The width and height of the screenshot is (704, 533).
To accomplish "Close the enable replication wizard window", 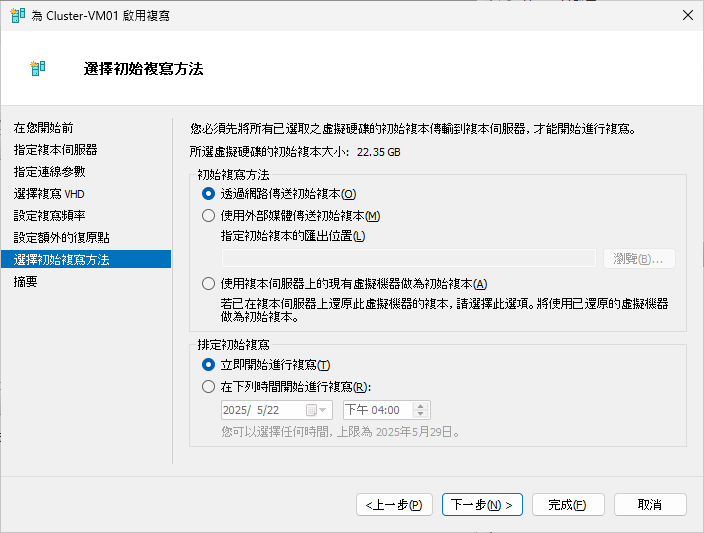I will click(686, 15).
